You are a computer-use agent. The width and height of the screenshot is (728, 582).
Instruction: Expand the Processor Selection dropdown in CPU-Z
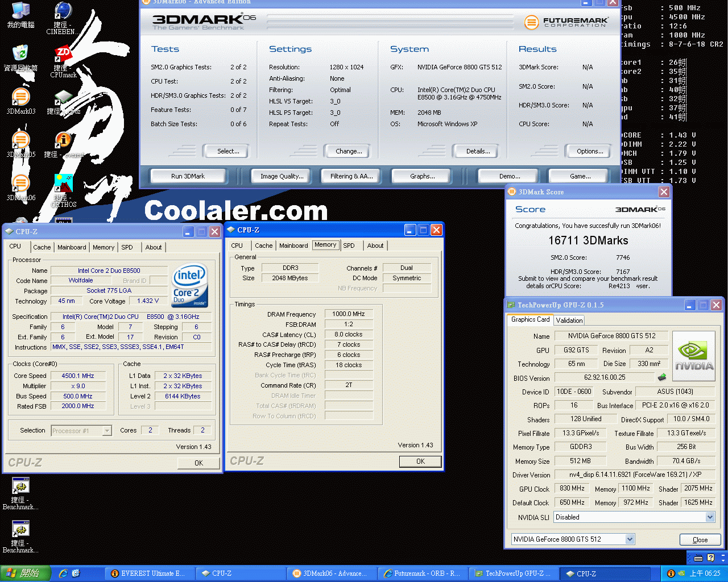107,431
